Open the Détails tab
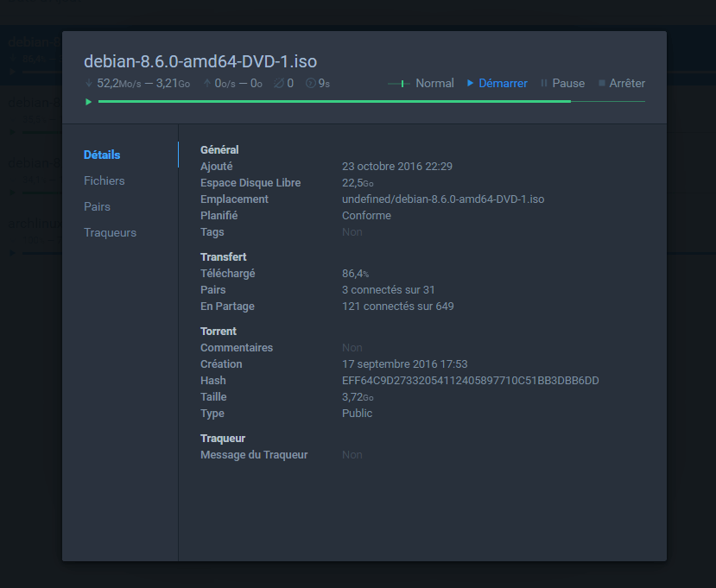716x588 pixels. (102, 155)
